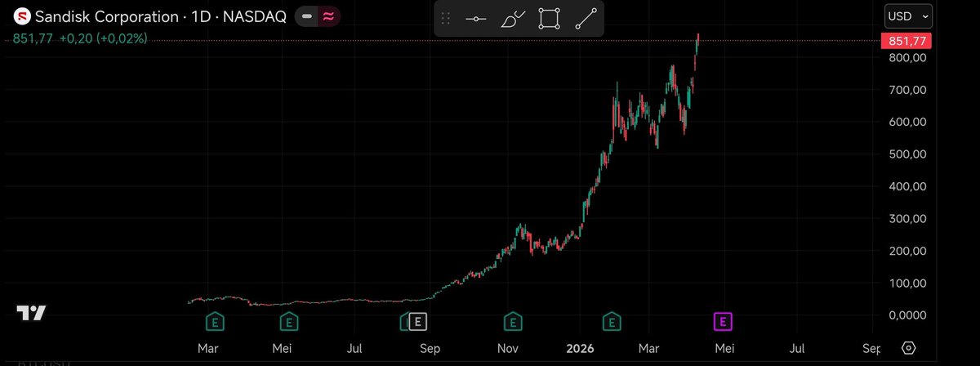980x366 pixels.
Task: Click the 100,00 price axis label
Action: pos(909,283)
